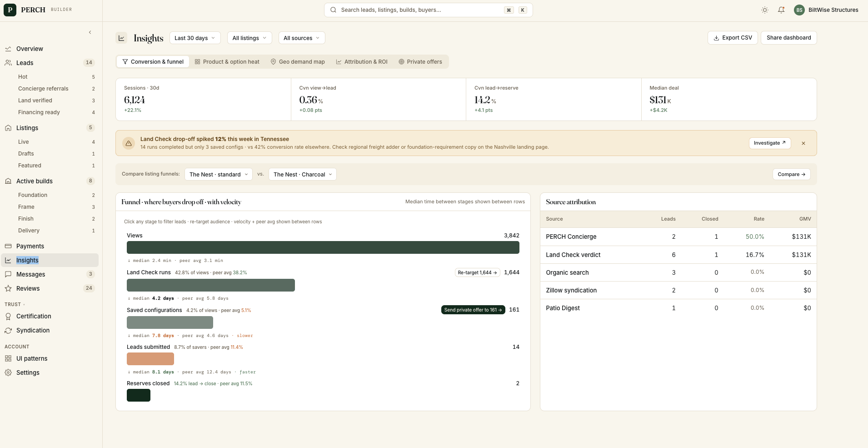This screenshot has height=448, width=868.
Task: Click the Listings house icon in the sidebar
Action: [8, 128]
